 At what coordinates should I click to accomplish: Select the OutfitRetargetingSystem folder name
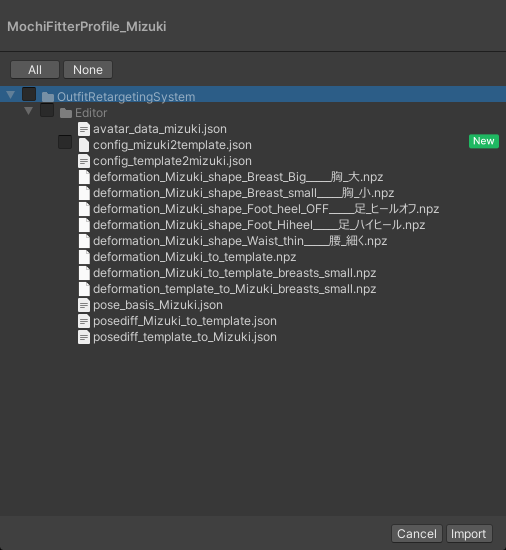coord(126,97)
